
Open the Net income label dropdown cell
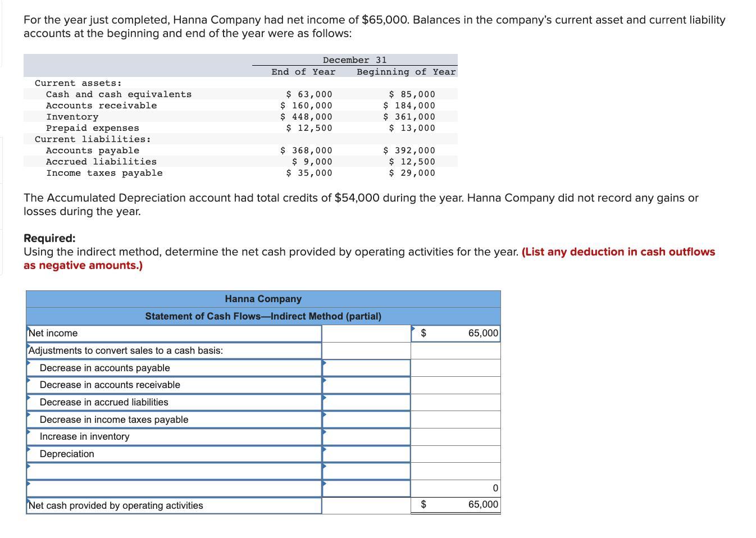pyautogui.click(x=174, y=334)
